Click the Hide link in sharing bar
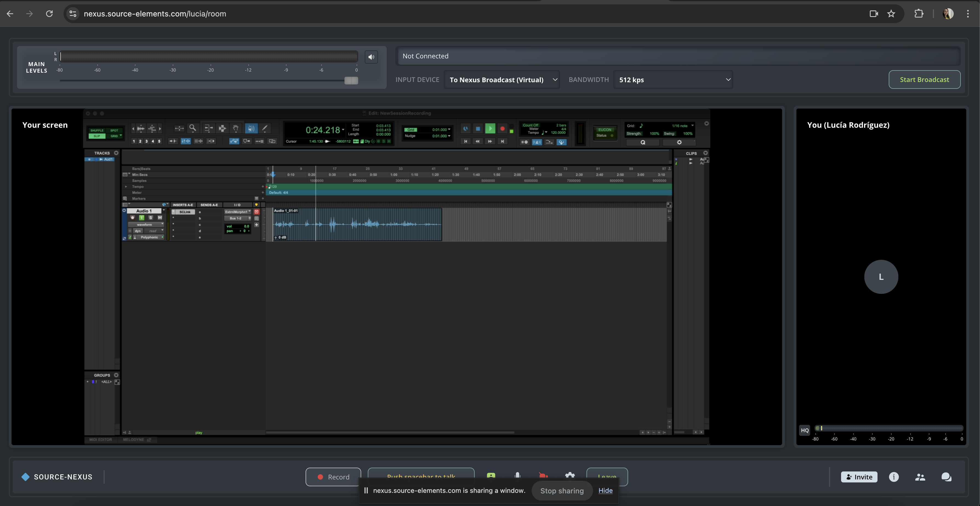The width and height of the screenshot is (980, 506). pyautogui.click(x=605, y=490)
